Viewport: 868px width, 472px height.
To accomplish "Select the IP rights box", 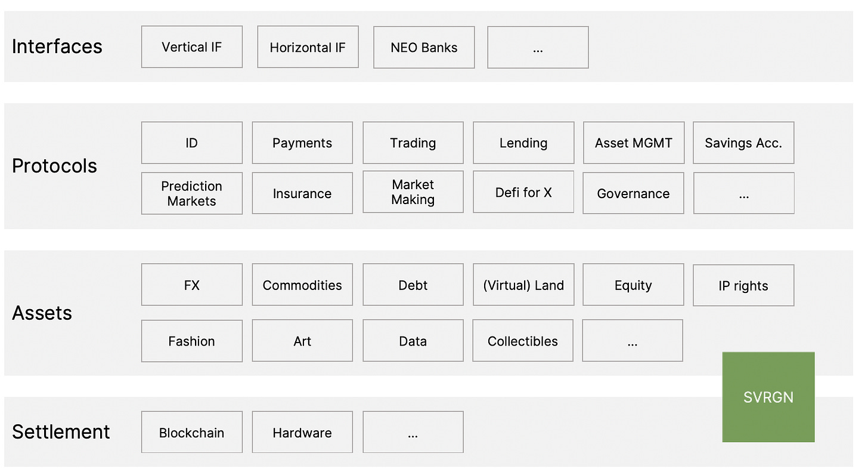I will click(x=743, y=285).
